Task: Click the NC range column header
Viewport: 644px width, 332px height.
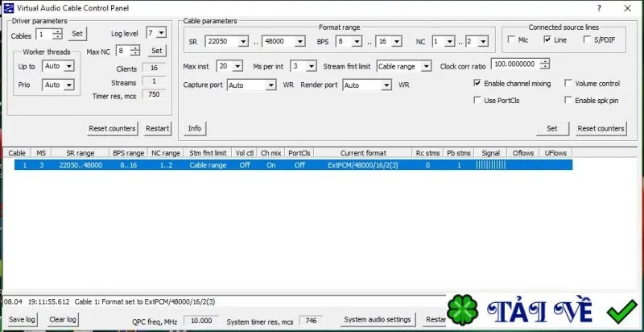Action: click(166, 153)
